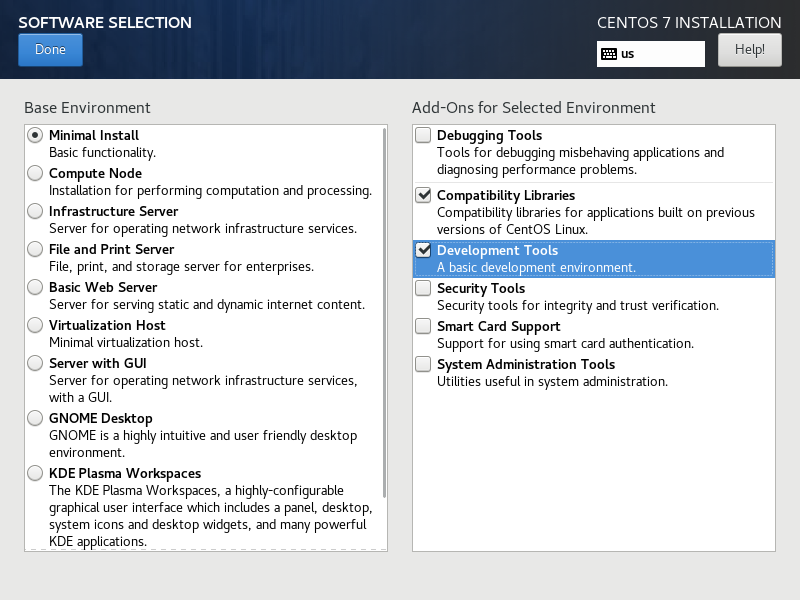Click the keyboard layout icon
The image size is (800, 600).
click(x=608, y=54)
